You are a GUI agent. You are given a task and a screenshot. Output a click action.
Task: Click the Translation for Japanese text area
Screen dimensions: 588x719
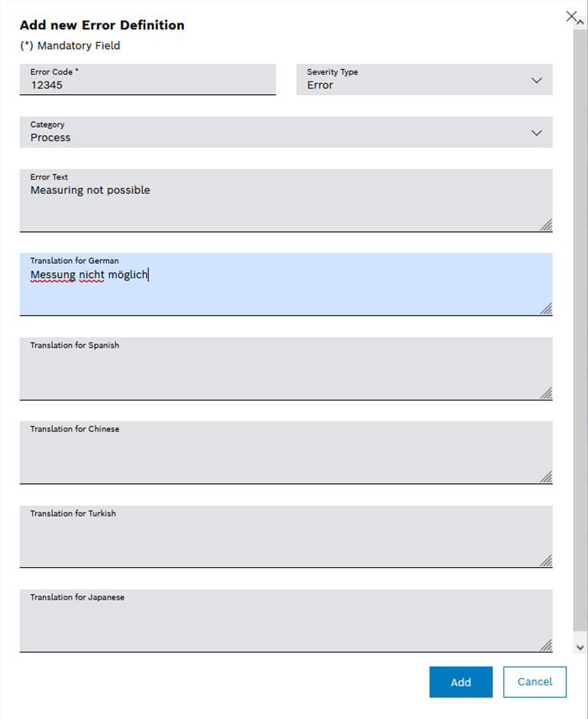coord(286,620)
